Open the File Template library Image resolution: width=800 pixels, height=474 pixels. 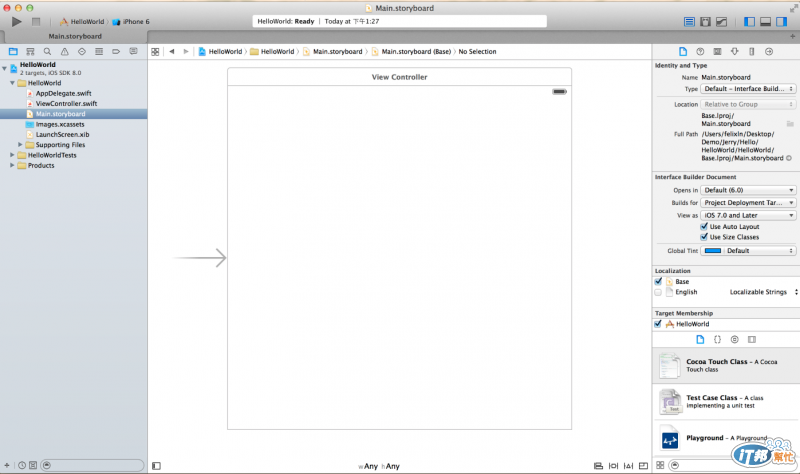coord(700,339)
